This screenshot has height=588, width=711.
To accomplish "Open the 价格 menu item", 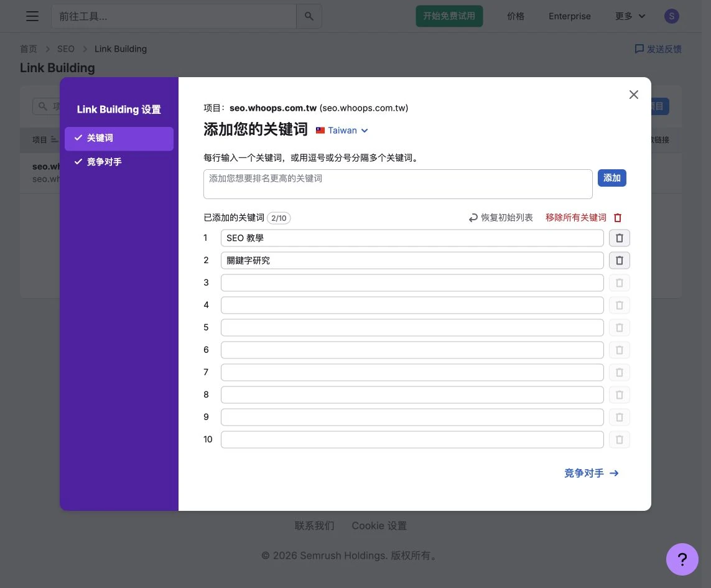I will tap(516, 16).
